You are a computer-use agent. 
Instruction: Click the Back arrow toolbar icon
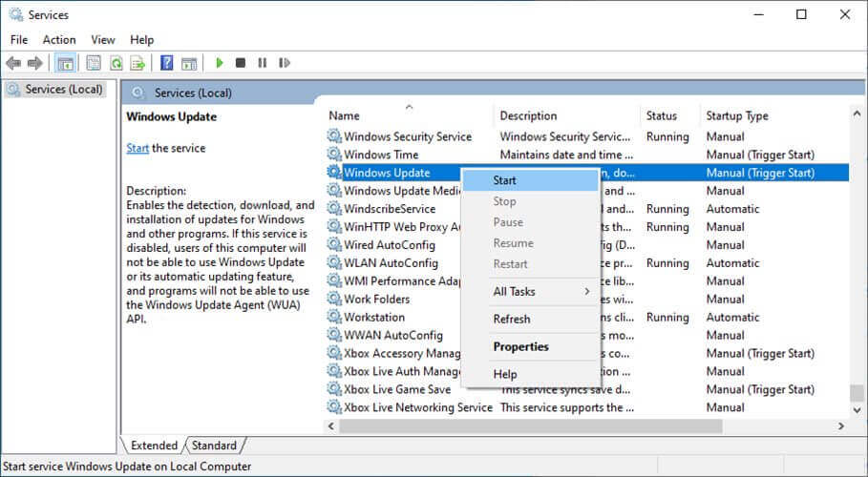click(13, 63)
